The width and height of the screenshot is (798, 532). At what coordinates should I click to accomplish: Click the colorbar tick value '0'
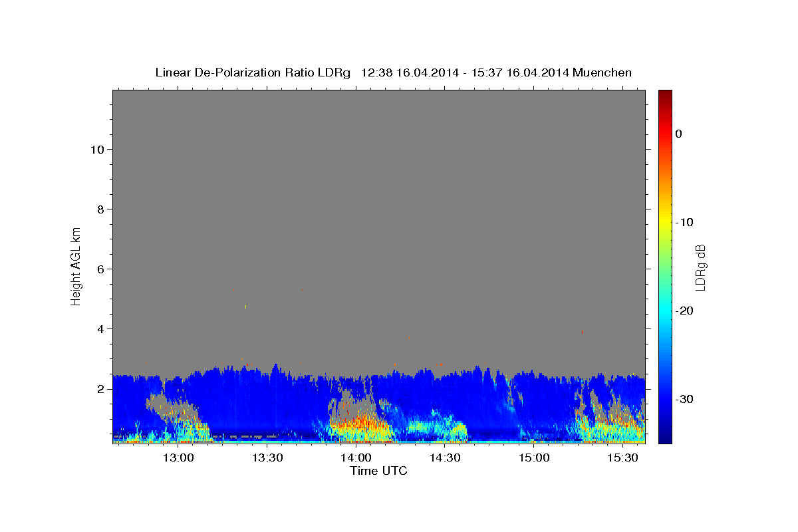(x=678, y=134)
